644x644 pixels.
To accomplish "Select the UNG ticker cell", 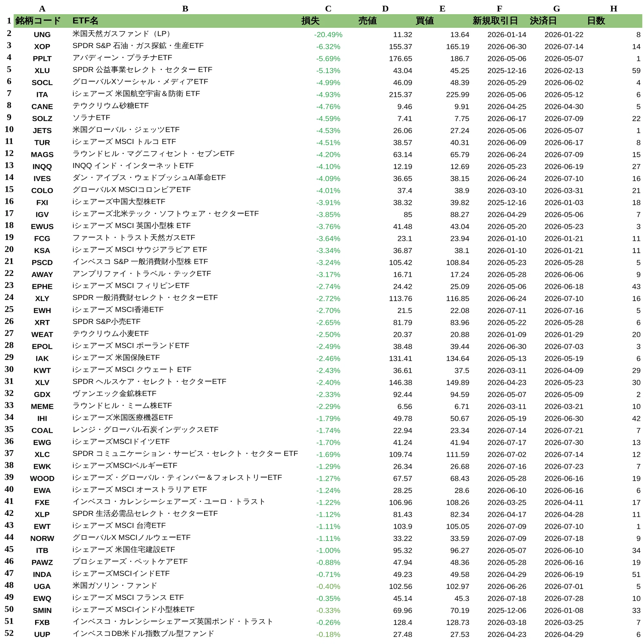I will tap(42, 34).
